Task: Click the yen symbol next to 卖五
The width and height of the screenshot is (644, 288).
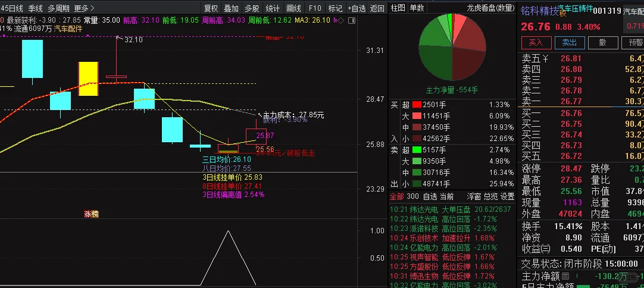Action: coord(545,58)
